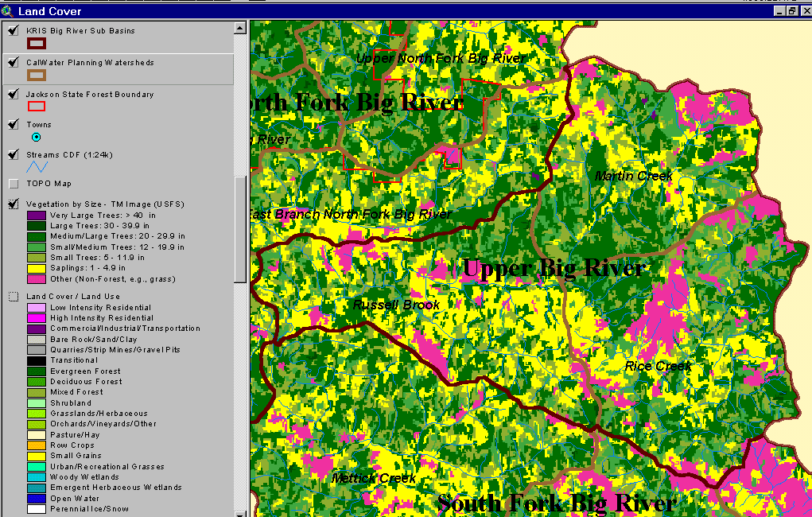Click the Small Grains swatch
This screenshot has height=517, width=812.
37,456
